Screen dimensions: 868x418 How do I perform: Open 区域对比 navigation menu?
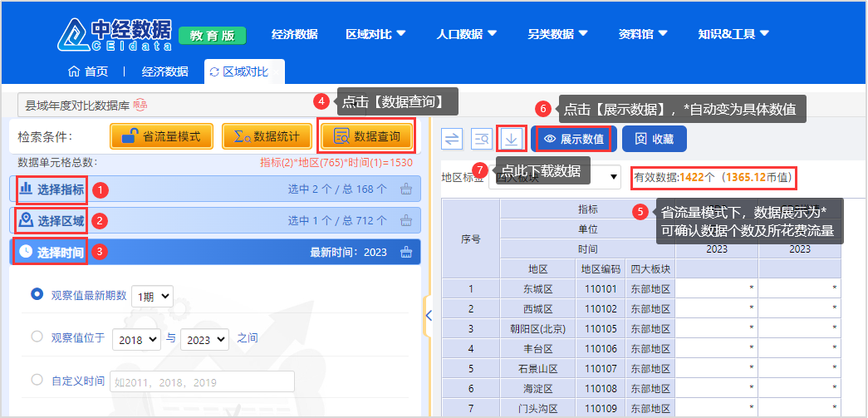tap(375, 34)
